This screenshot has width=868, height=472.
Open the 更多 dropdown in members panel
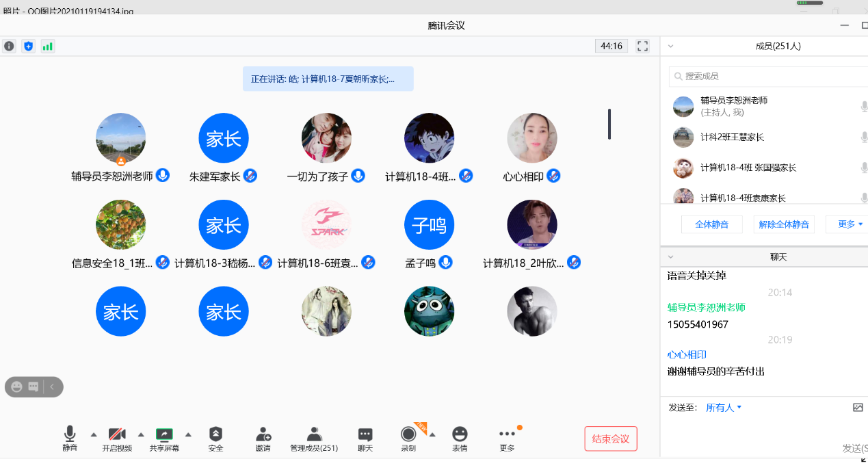850,224
